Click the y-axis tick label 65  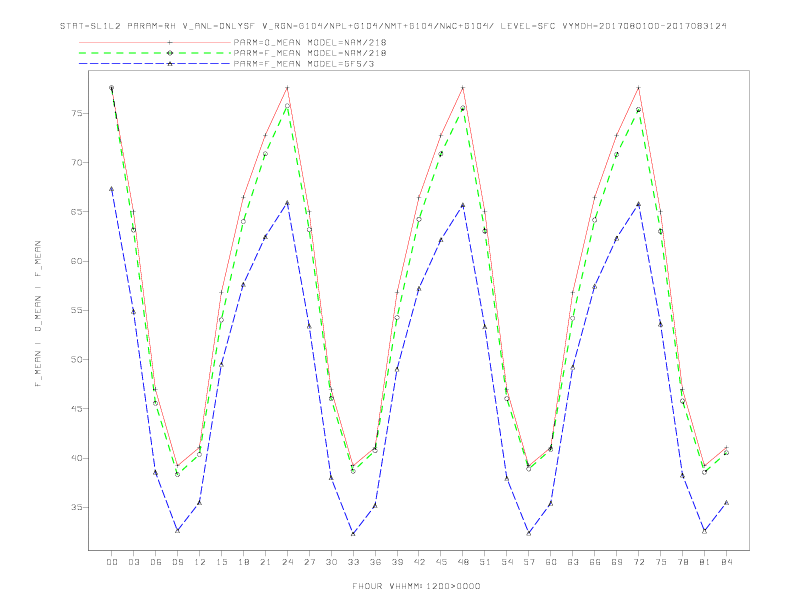tap(77, 212)
